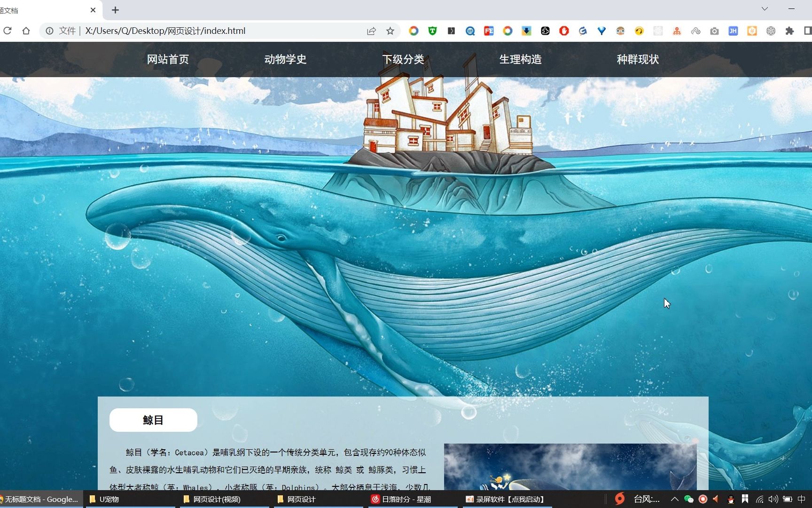This screenshot has height=508, width=812.
Task: Open the 下级分类 navigation link
Action: click(x=403, y=59)
